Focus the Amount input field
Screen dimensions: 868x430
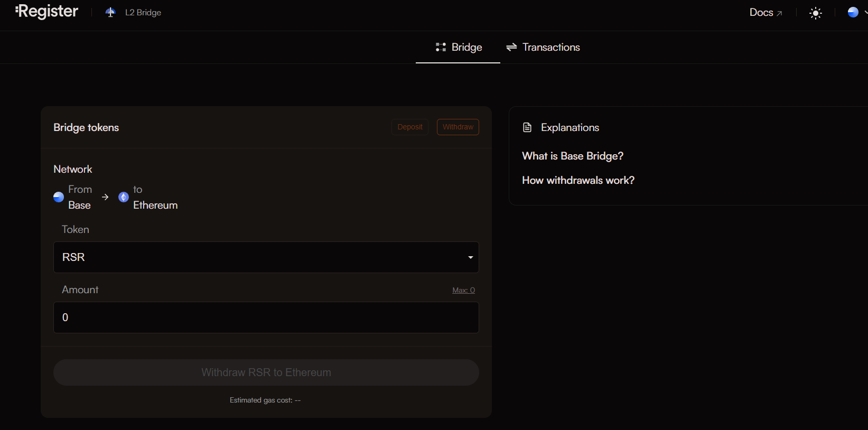tap(266, 317)
